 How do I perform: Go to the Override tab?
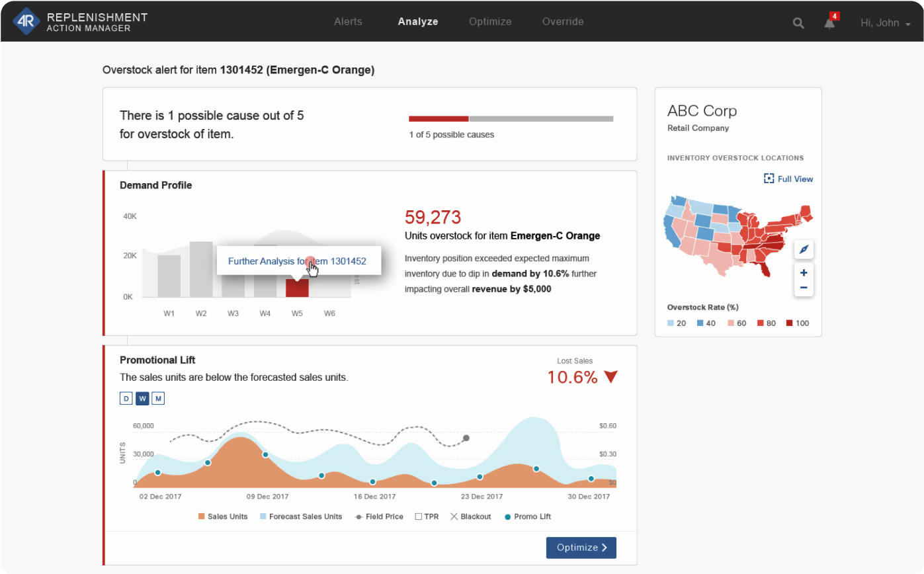pyautogui.click(x=563, y=22)
